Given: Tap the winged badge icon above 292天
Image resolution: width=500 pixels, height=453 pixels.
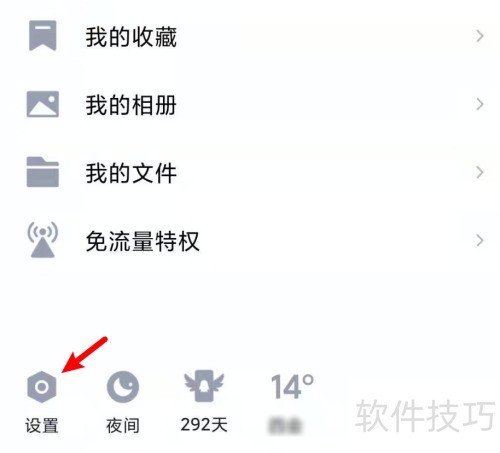Looking at the screenshot, I should [x=204, y=386].
